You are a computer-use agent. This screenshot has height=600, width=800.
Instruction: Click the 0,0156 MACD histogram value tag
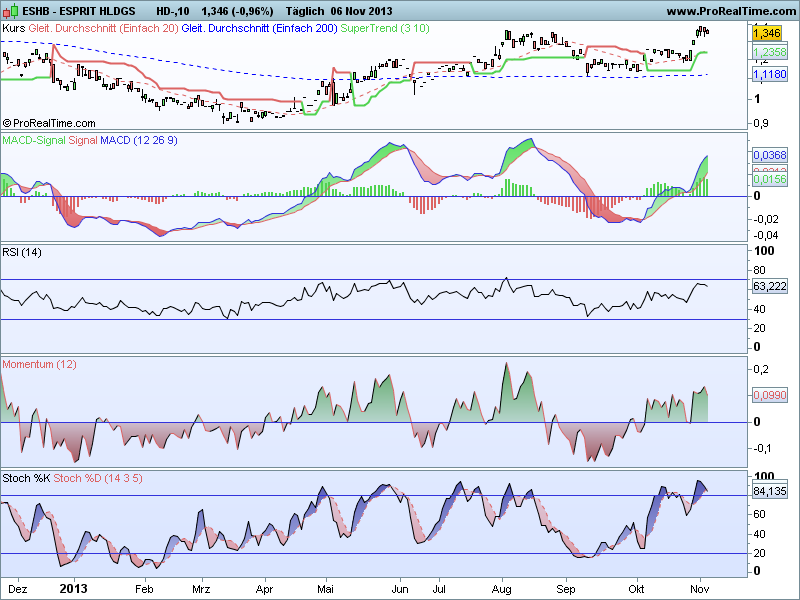click(x=770, y=179)
